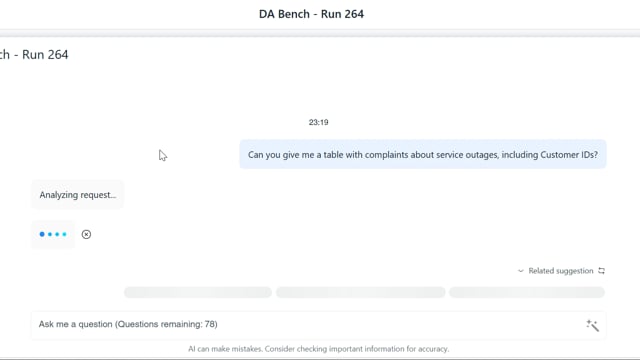640x360 pixels.
Task: Click the "AI can make mistakes" disclaimer text
Action: 318,349
